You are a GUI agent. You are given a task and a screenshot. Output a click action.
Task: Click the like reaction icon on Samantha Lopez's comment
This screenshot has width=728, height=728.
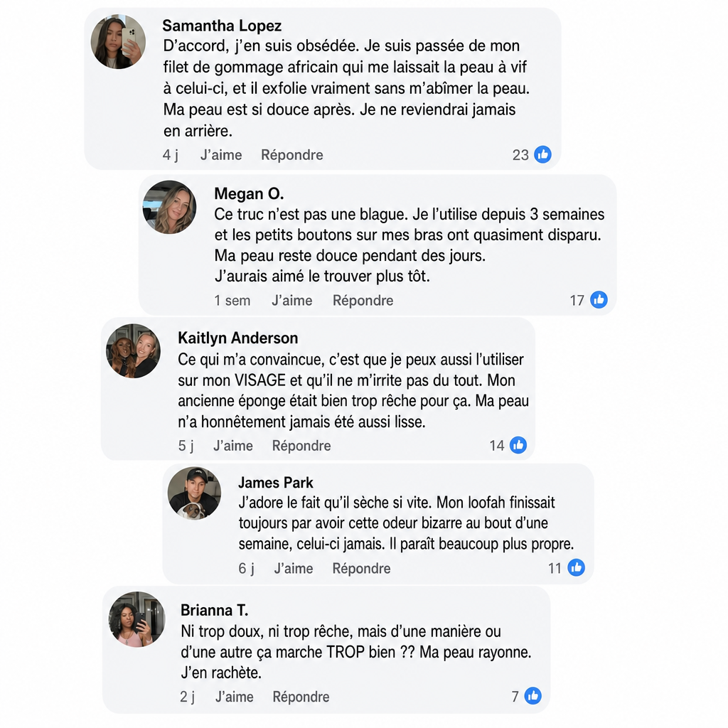(542, 154)
